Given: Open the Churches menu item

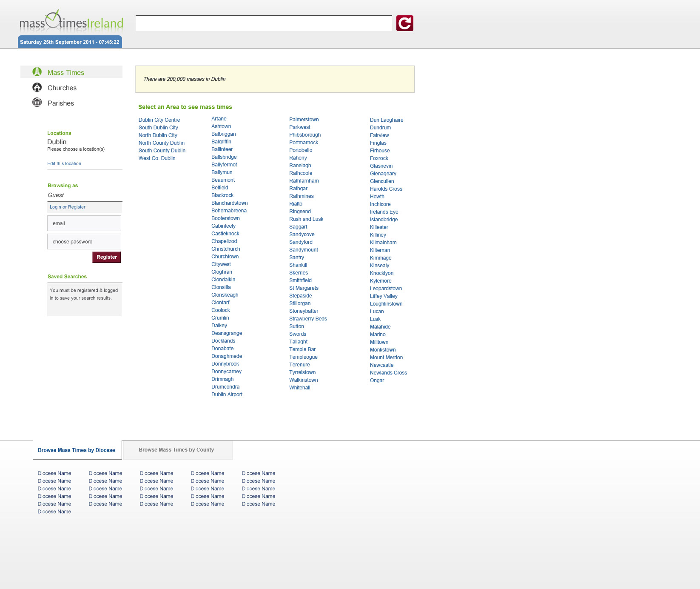Looking at the screenshot, I should click(x=62, y=88).
